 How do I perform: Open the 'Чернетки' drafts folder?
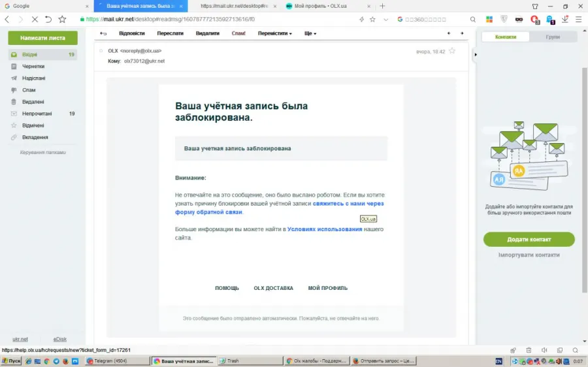coord(33,67)
